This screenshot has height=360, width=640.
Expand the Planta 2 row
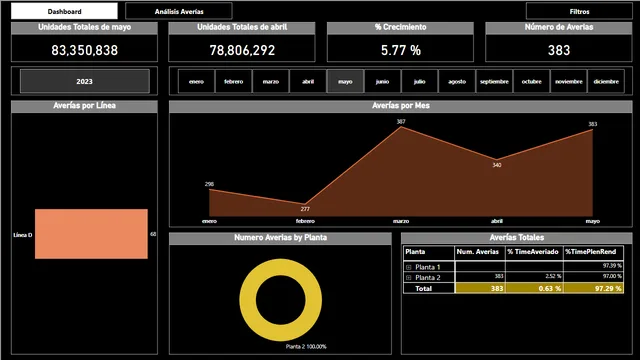click(408, 278)
